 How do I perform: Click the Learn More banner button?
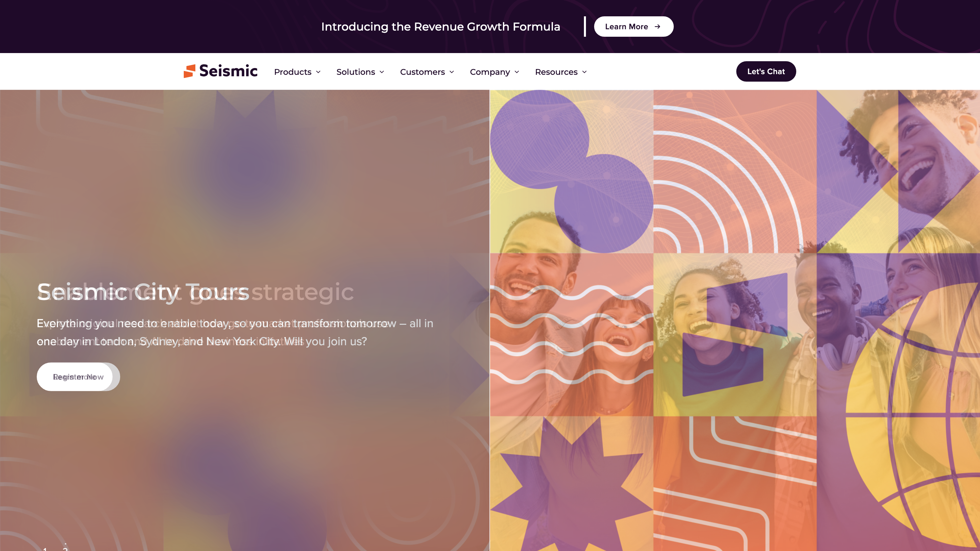(633, 27)
